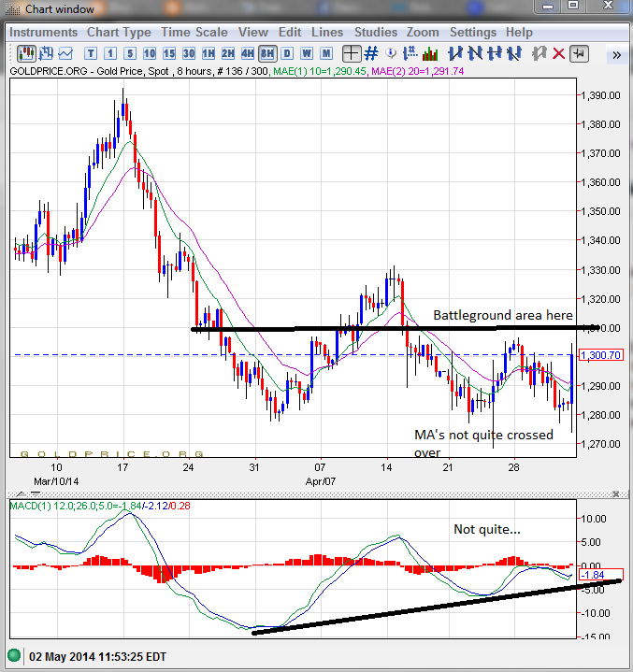Switch to monthly (M) time scale
633x672 pixels.
(x=326, y=53)
